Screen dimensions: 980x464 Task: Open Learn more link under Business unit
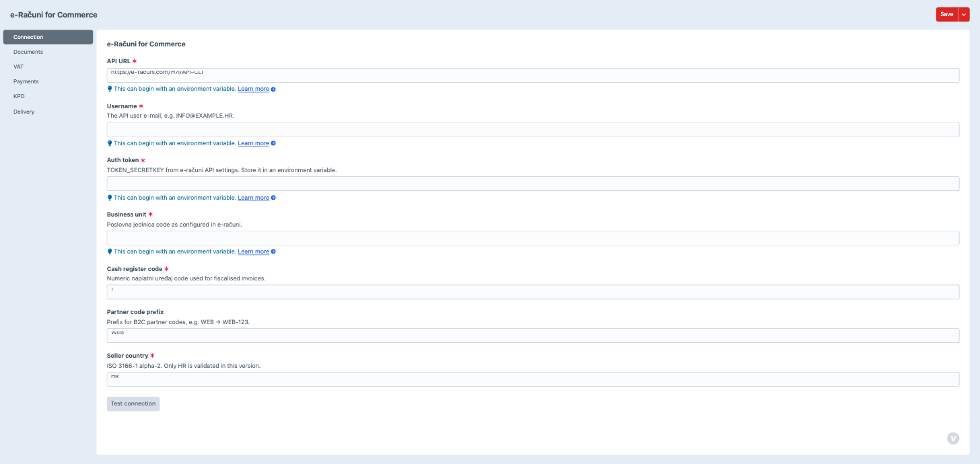(x=253, y=252)
